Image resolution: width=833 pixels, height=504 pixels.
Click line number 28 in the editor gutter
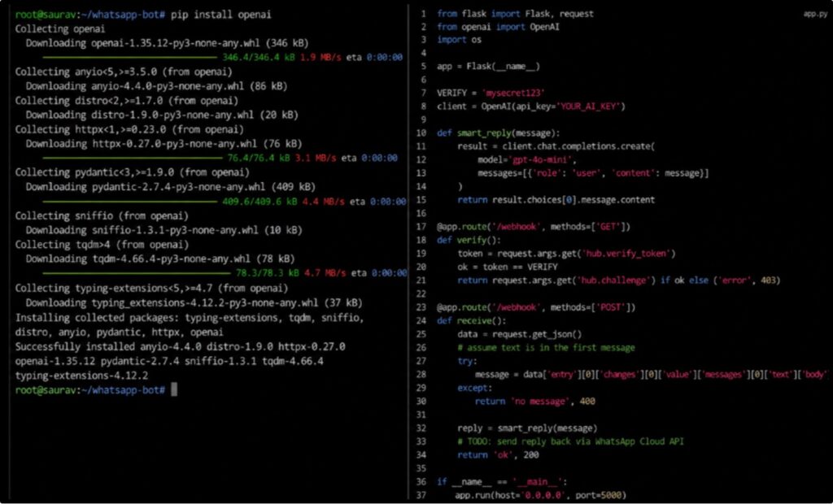point(421,375)
